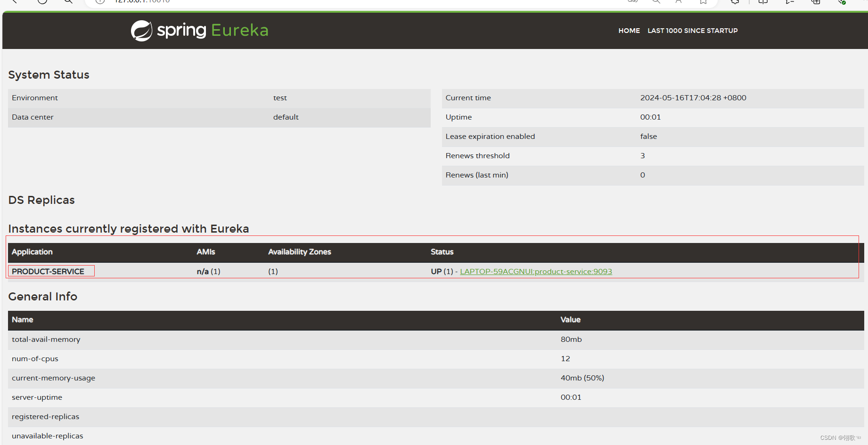Image resolution: width=868 pixels, height=445 pixels.
Task: Select the Lease expiration enabled label
Action: [x=491, y=137]
